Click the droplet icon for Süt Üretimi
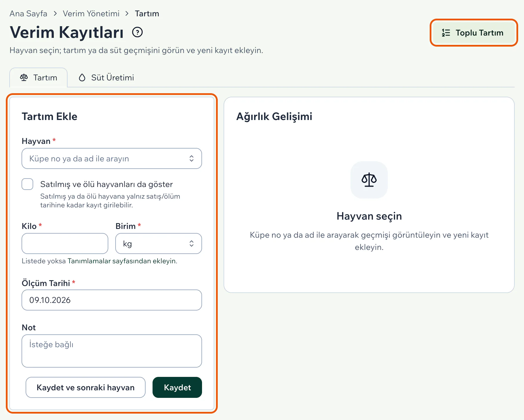The height and width of the screenshot is (420, 524). coord(82,77)
